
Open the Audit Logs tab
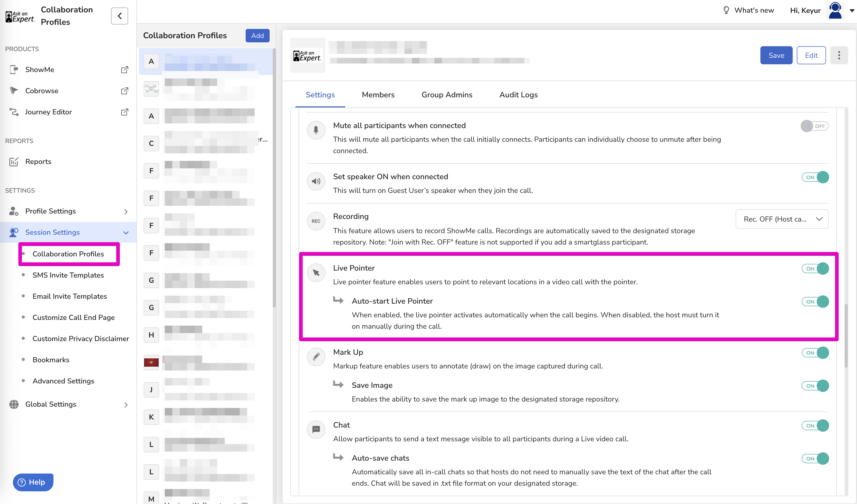518,95
